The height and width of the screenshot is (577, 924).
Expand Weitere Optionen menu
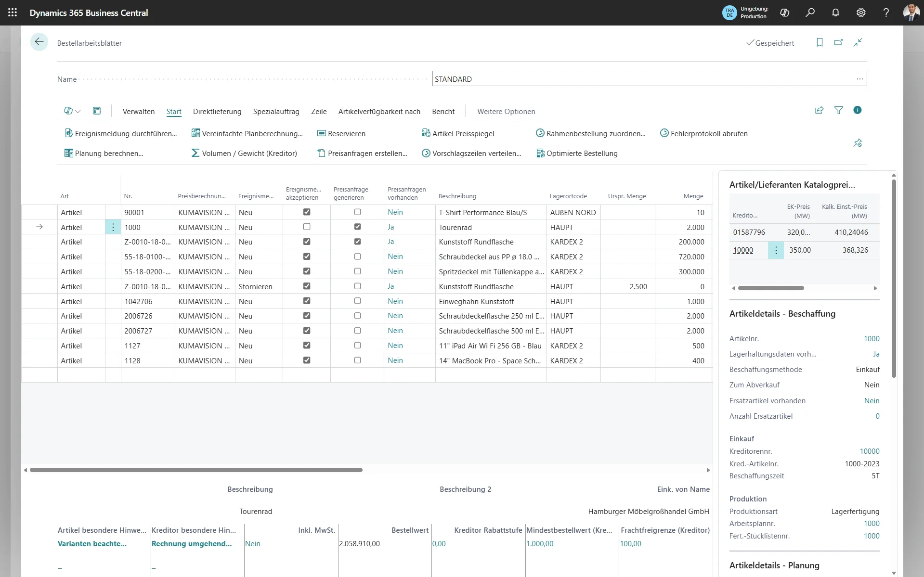click(506, 112)
